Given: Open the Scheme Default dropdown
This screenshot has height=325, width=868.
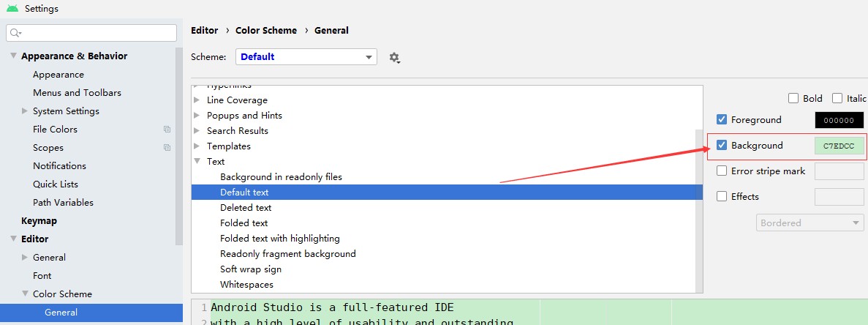Looking at the screenshot, I should point(306,57).
